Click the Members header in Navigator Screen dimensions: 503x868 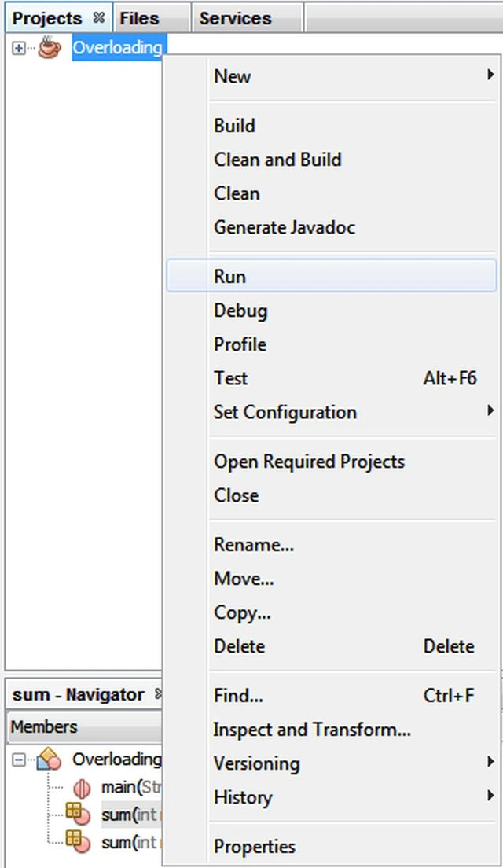pyautogui.click(x=85, y=726)
